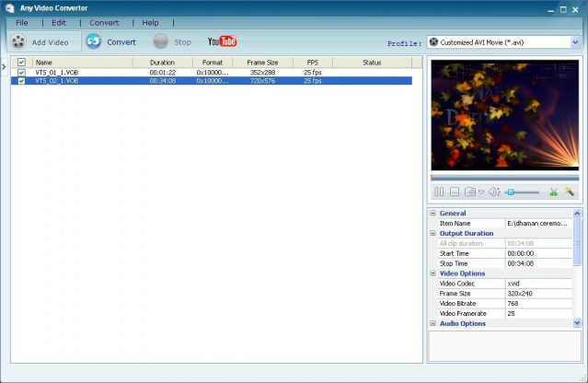Image resolution: width=588 pixels, height=383 pixels.
Task: Click the Status column header
Action: point(372,63)
